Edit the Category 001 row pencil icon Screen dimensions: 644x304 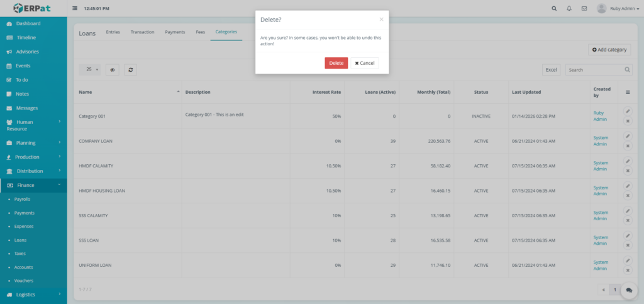coord(627,111)
